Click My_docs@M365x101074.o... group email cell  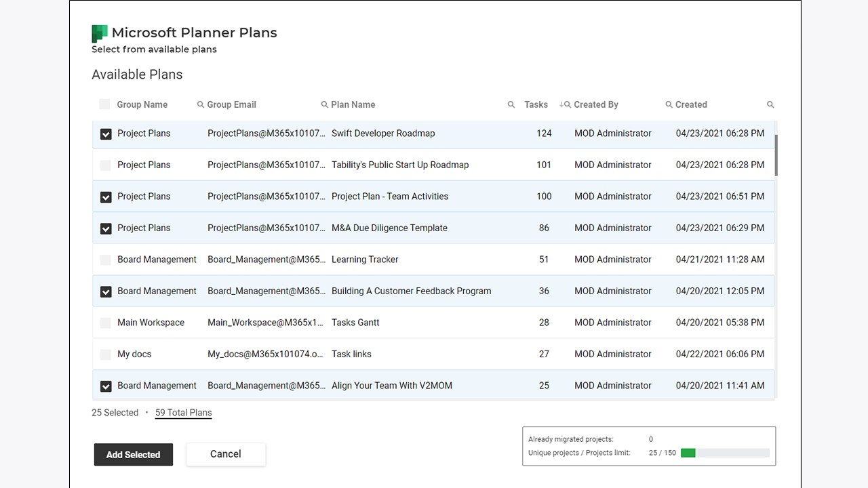[x=266, y=354]
